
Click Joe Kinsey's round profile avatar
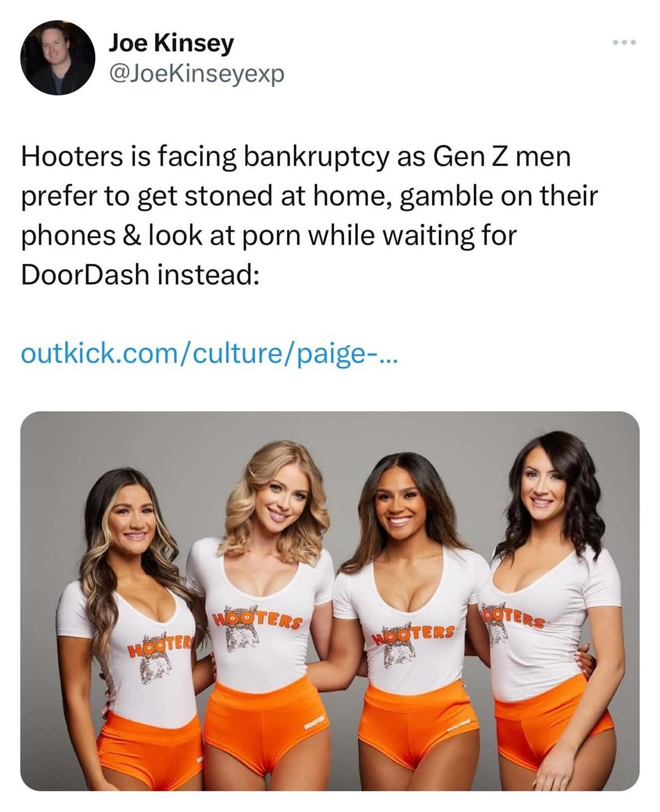pos(58,58)
